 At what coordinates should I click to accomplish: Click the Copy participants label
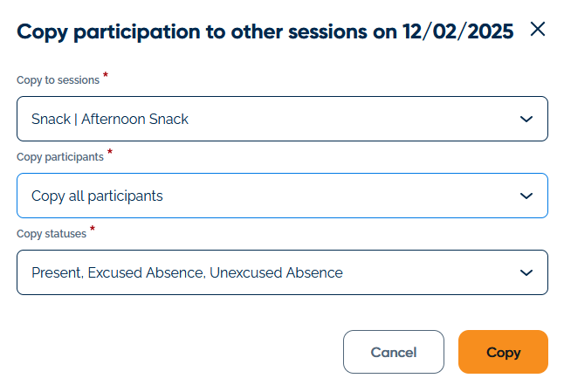click(60, 157)
